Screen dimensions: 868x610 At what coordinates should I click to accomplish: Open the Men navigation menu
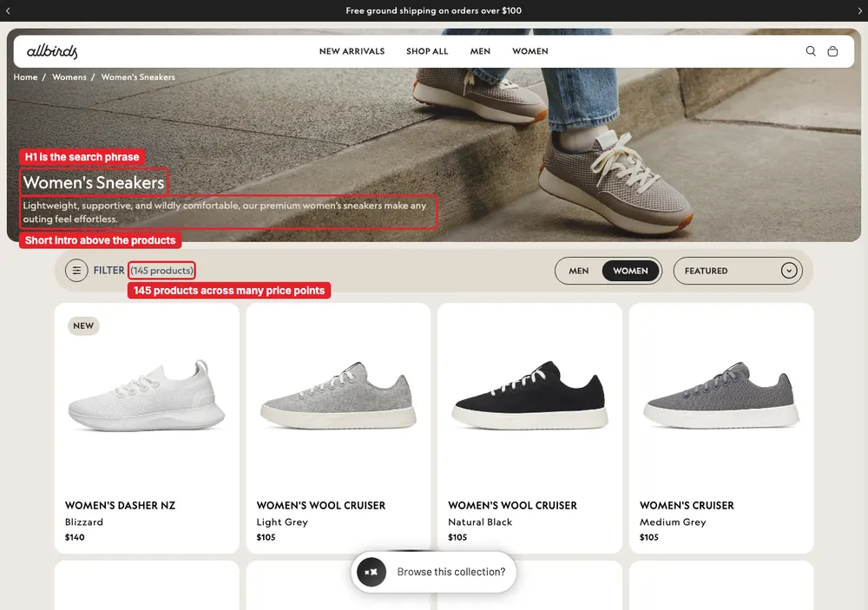(480, 51)
